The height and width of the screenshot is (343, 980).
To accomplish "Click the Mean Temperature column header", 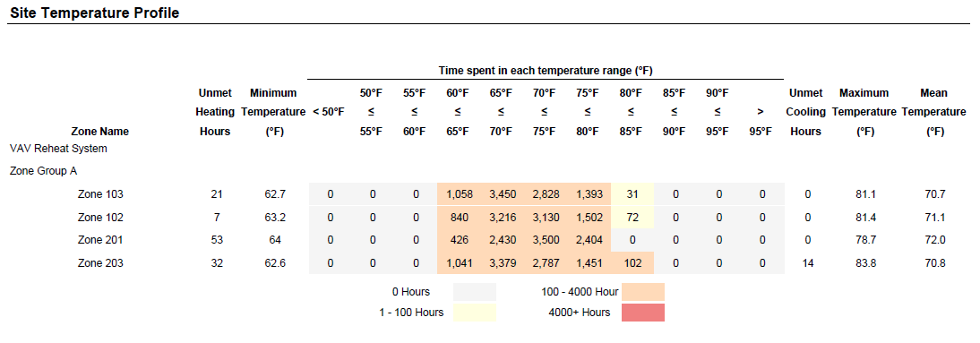I will [x=933, y=113].
